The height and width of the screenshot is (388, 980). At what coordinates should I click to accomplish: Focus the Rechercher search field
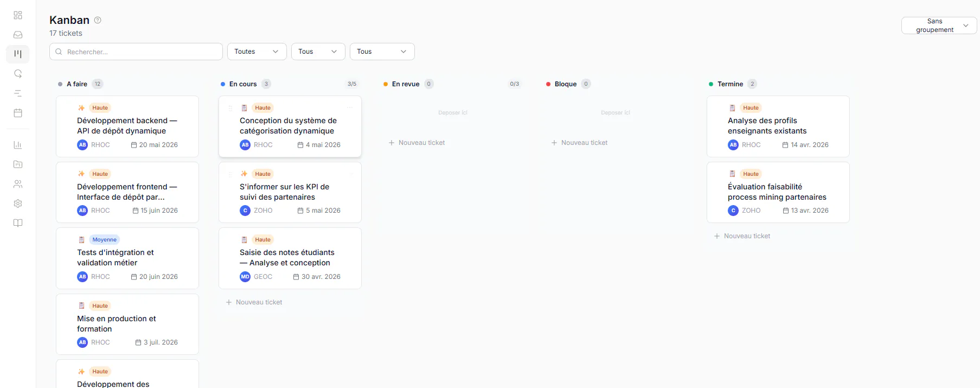tap(136, 52)
